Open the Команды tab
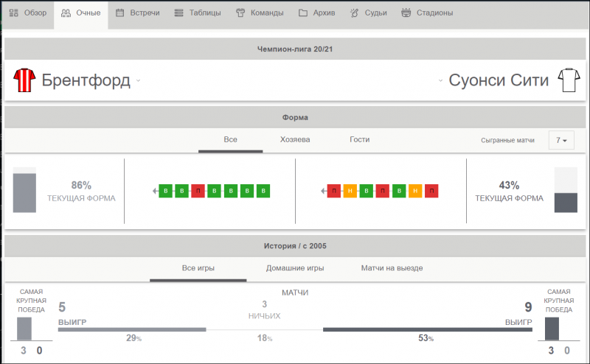 tap(260, 13)
